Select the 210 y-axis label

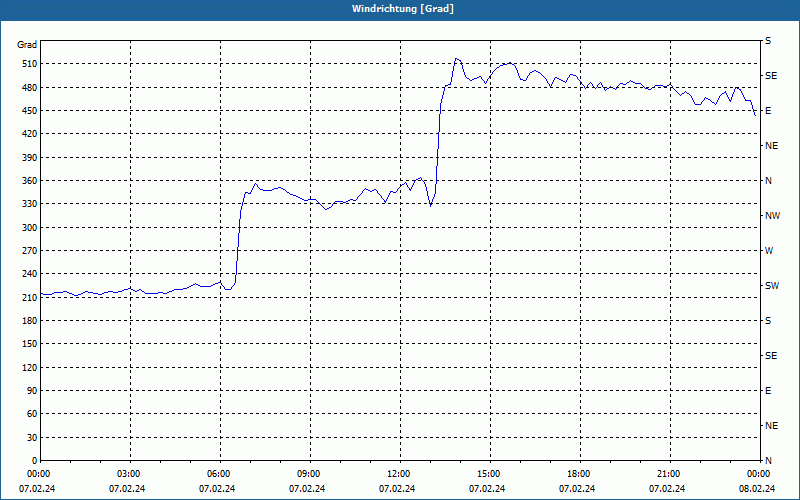click(30, 297)
